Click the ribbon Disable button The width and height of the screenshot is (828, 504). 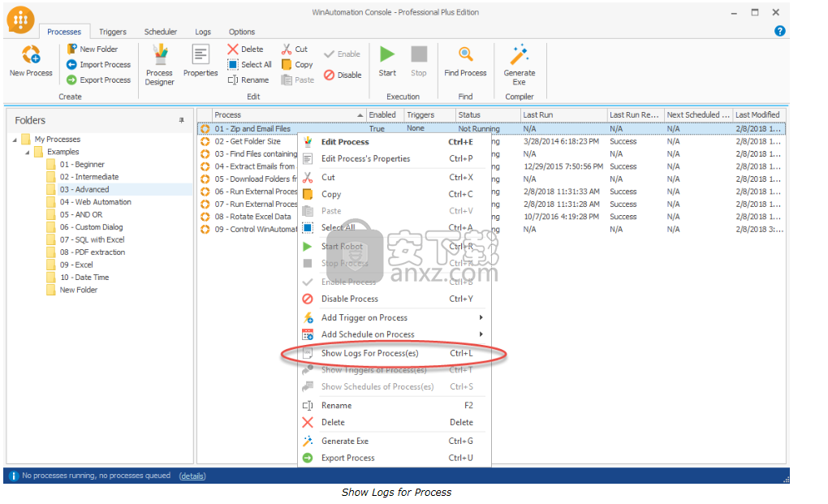343,75
